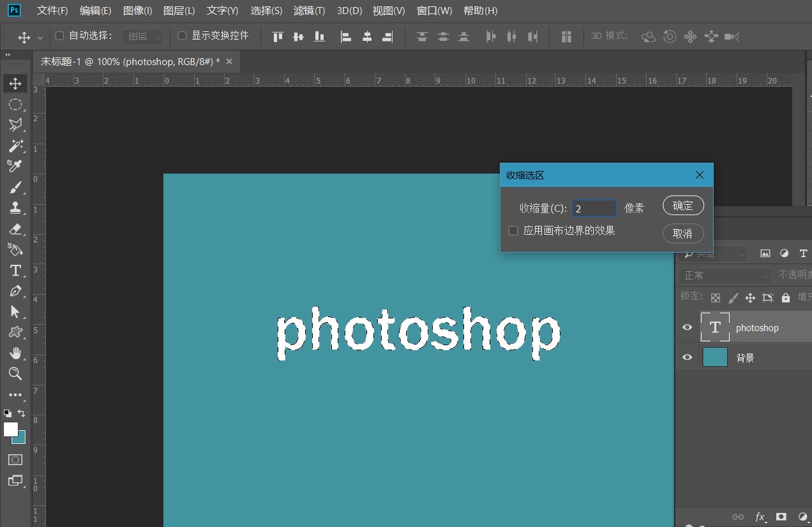
Task: Select the Paint Bucket tool
Action: (x=15, y=249)
